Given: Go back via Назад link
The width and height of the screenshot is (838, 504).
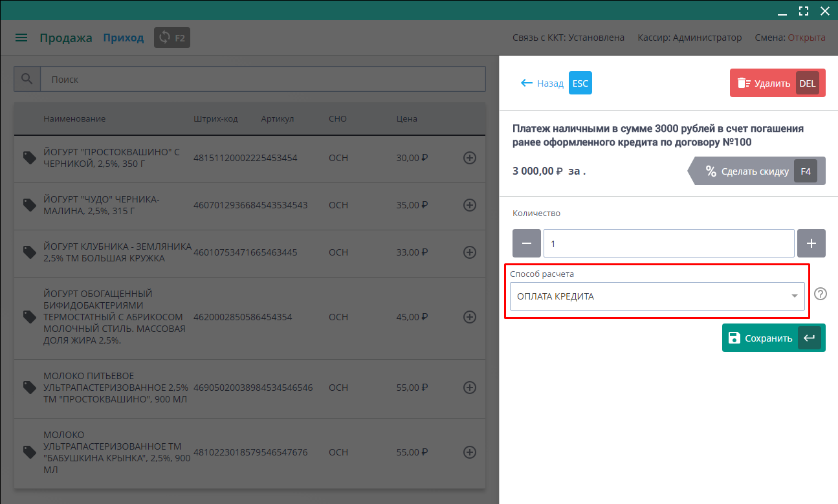Looking at the screenshot, I should (x=542, y=83).
